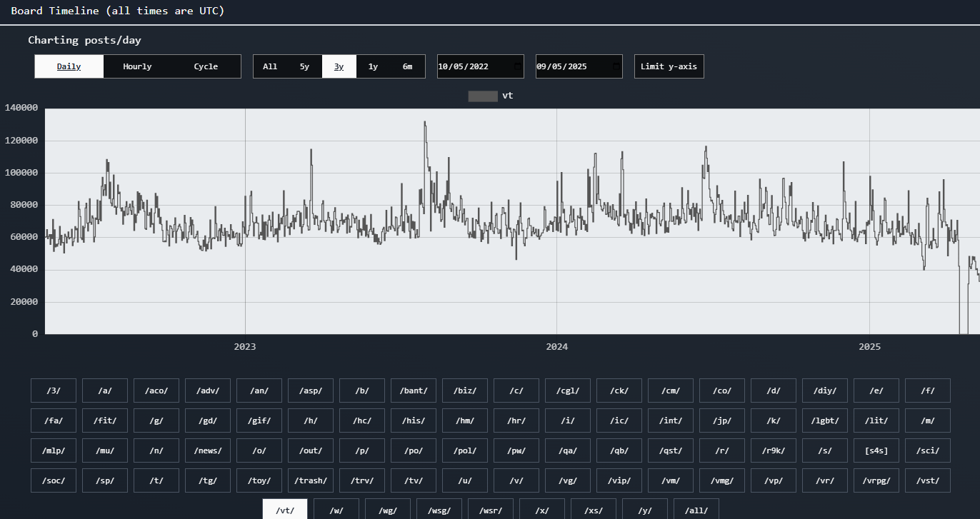This screenshot has height=519, width=980.
Task: Select the /biz/ board button
Action: [465, 390]
